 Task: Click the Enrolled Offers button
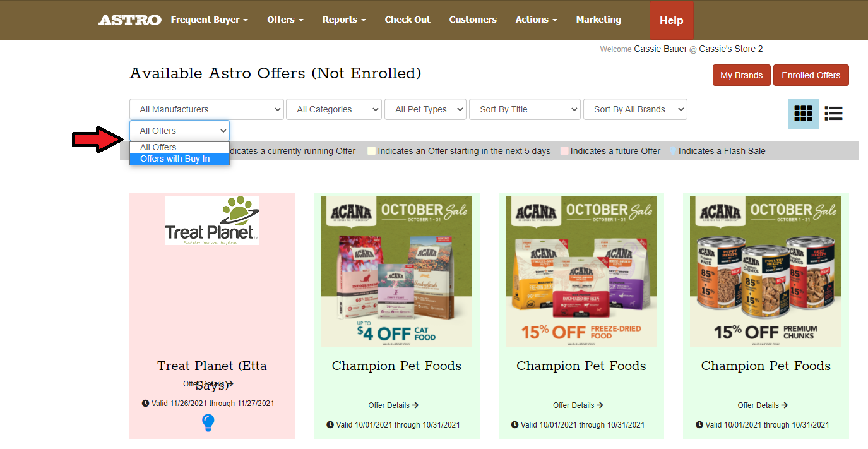coord(811,75)
